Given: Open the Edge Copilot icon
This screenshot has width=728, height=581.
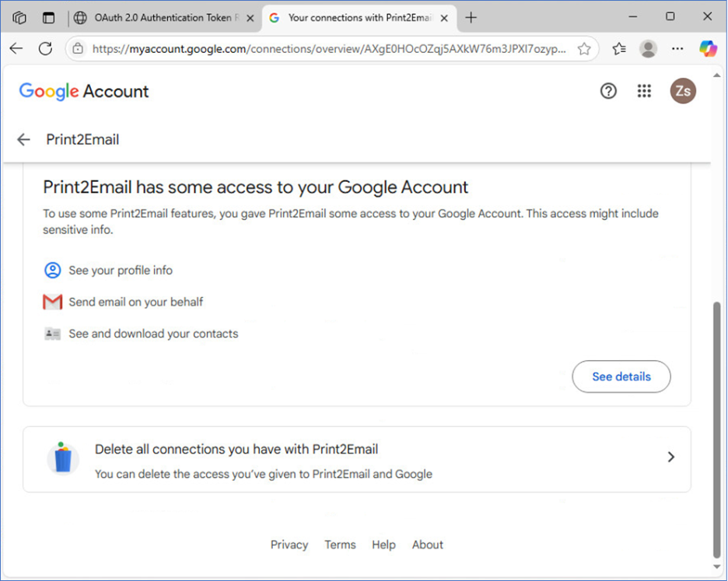Looking at the screenshot, I should tap(708, 48).
